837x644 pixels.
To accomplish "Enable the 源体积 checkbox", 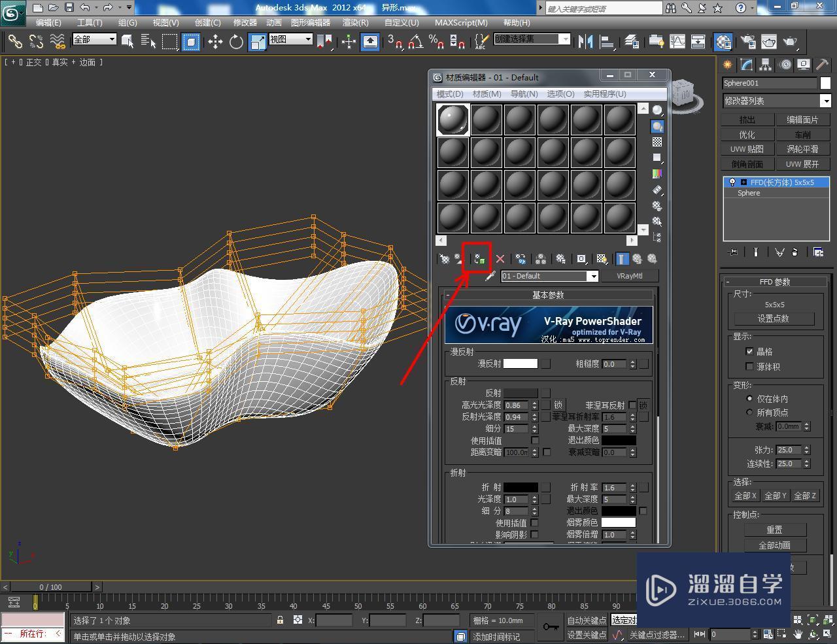I will (x=749, y=366).
